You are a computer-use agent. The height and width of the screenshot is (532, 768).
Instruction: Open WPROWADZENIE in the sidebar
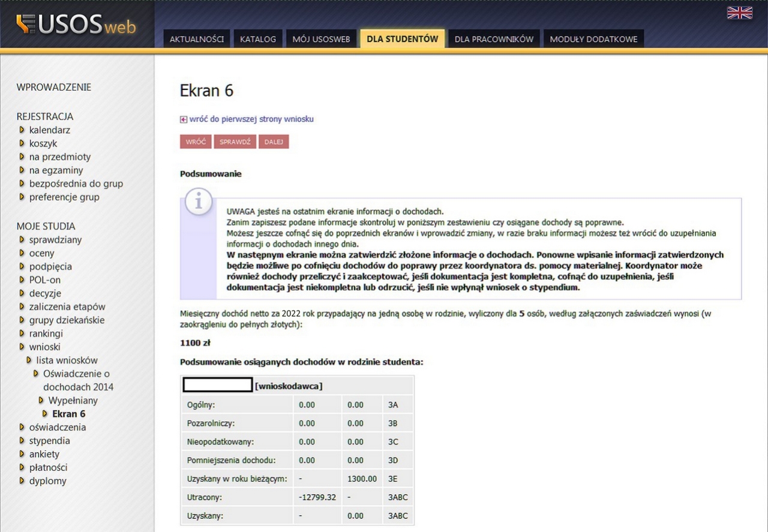54,87
